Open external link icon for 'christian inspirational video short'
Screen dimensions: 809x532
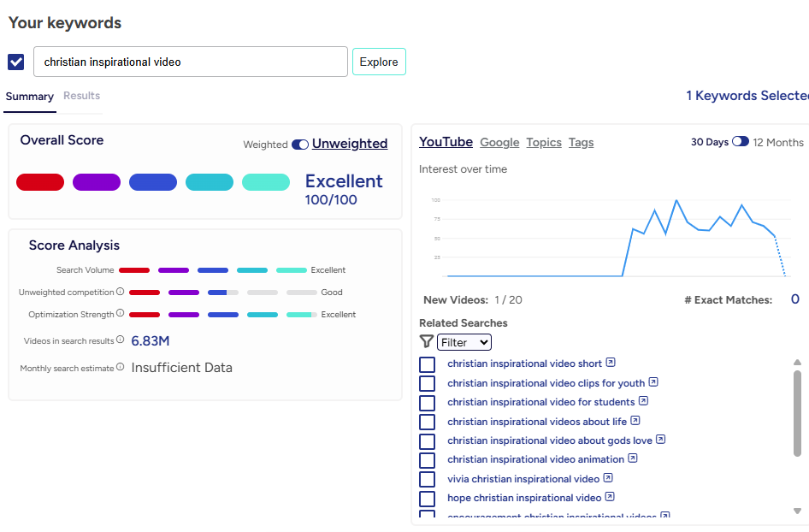point(611,363)
